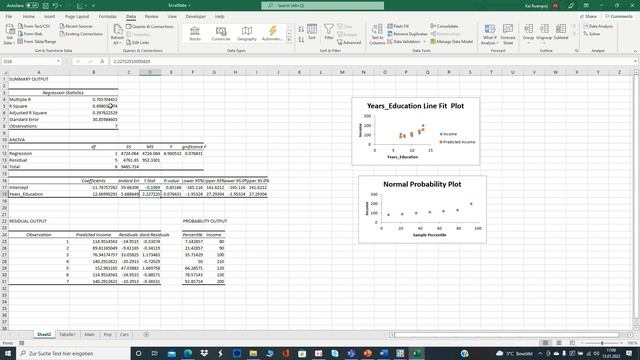Open the Ungroup dropdown

tap(544, 33)
